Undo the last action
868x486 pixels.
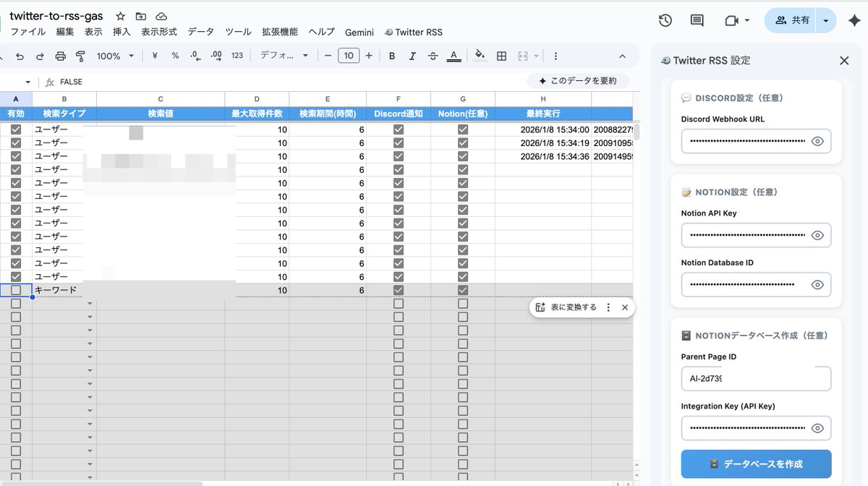[20, 56]
